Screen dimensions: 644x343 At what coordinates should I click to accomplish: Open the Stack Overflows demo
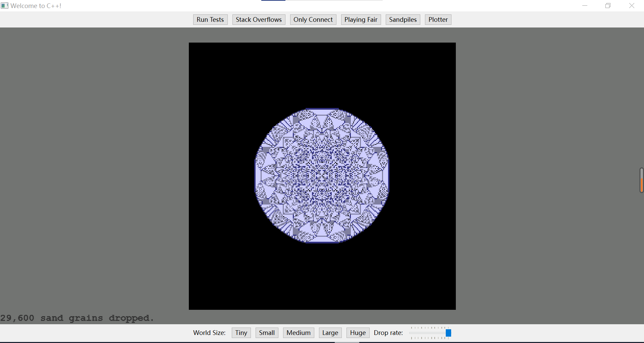click(x=259, y=20)
